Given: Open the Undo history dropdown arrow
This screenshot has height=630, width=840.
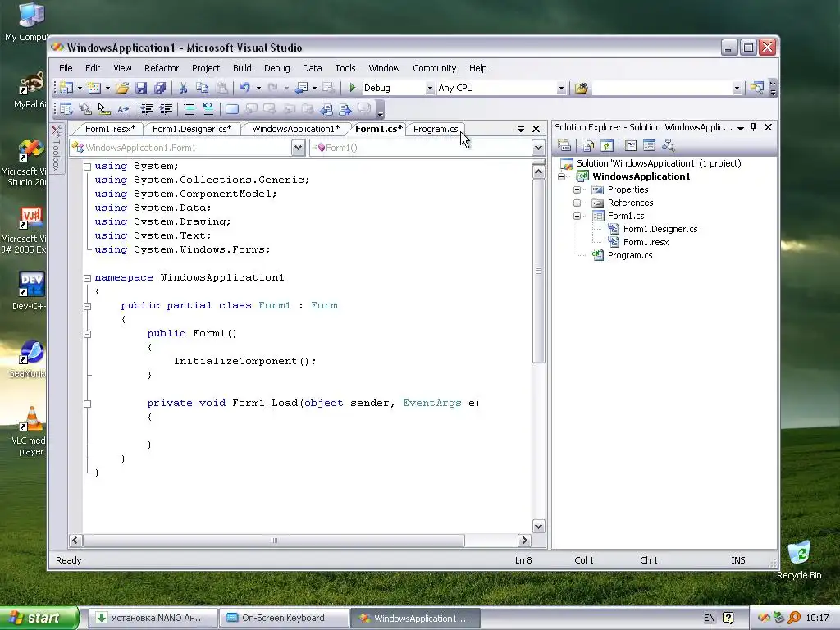Looking at the screenshot, I should 258,88.
